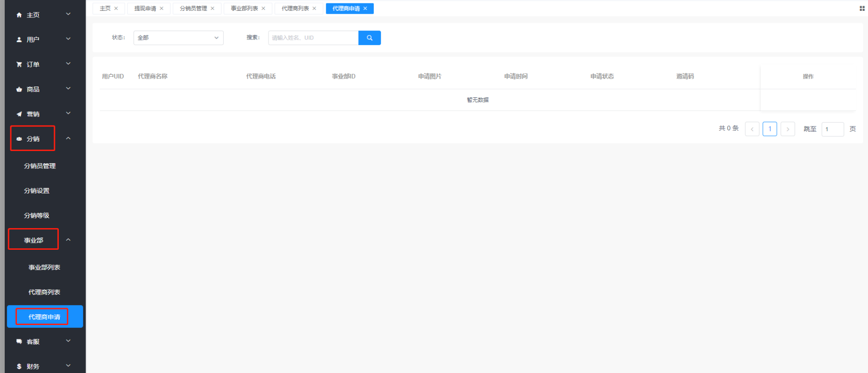This screenshot has height=373, width=868.
Task: Click the search input for 姓名 or UID
Action: click(313, 38)
